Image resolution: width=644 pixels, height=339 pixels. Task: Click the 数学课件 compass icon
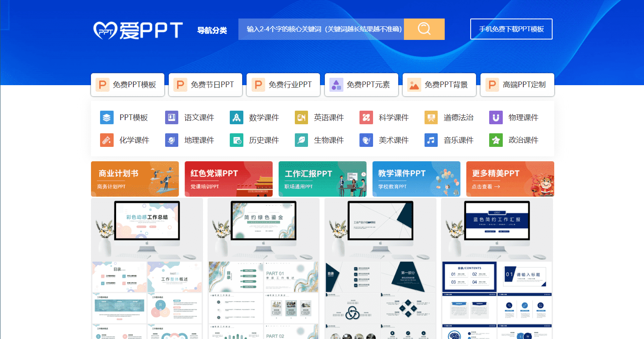tap(236, 118)
